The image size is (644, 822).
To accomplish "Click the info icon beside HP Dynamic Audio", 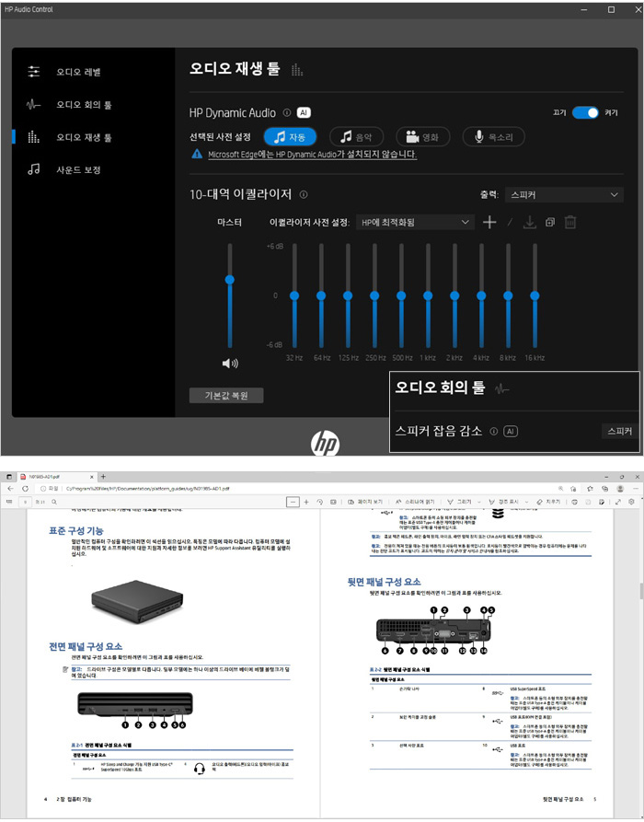I will (x=287, y=112).
